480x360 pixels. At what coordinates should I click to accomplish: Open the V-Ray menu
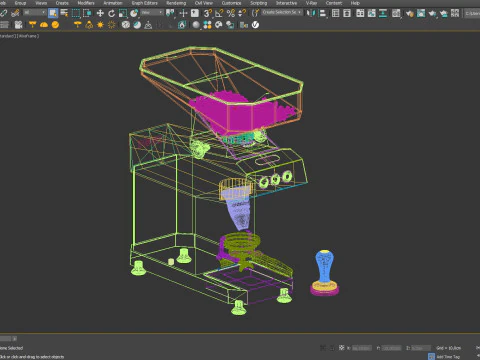click(x=311, y=3)
